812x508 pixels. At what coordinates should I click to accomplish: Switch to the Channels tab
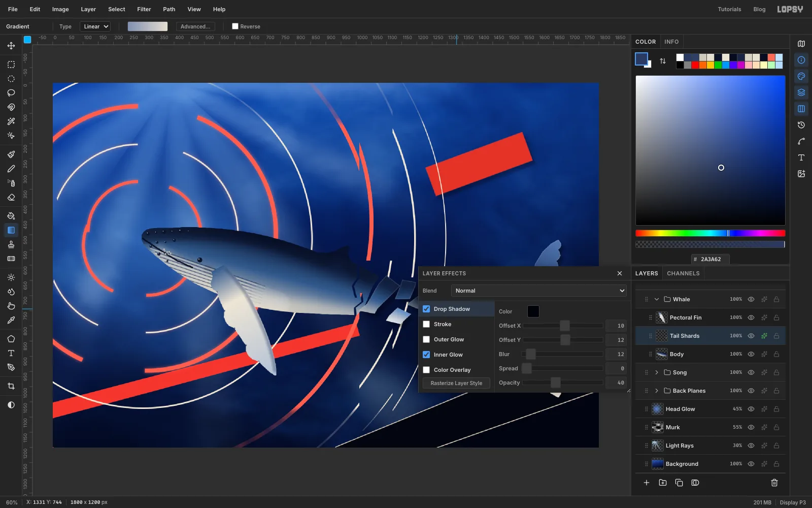[x=683, y=273]
